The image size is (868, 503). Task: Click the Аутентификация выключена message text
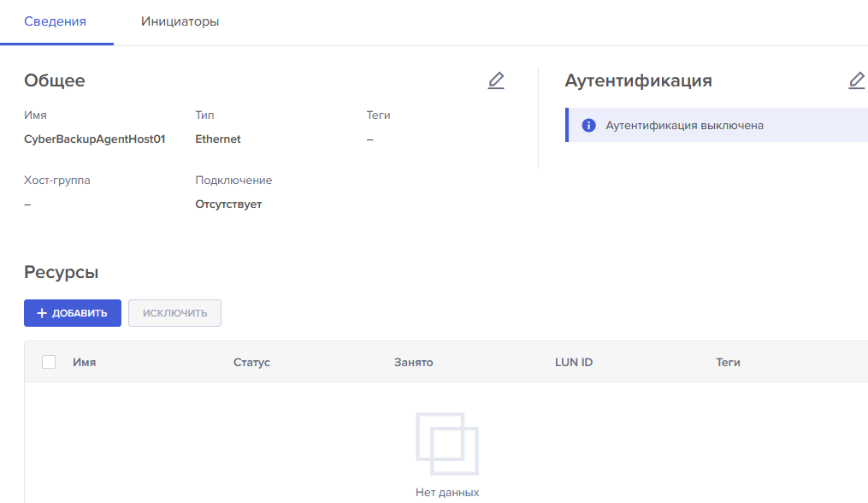coord(684,126)
